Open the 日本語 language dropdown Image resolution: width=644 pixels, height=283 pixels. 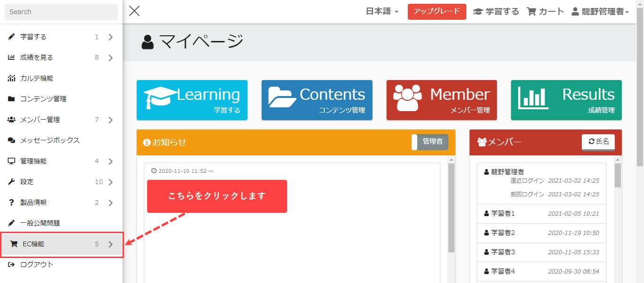click(382, 12)
